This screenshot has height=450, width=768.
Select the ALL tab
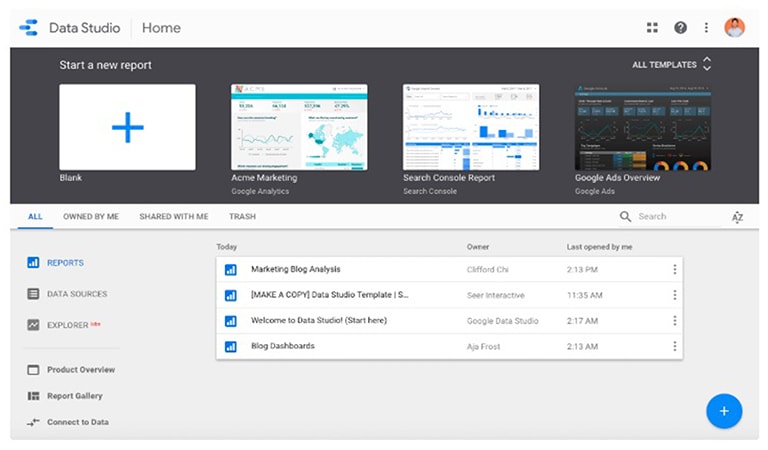(x=35, y=216)
